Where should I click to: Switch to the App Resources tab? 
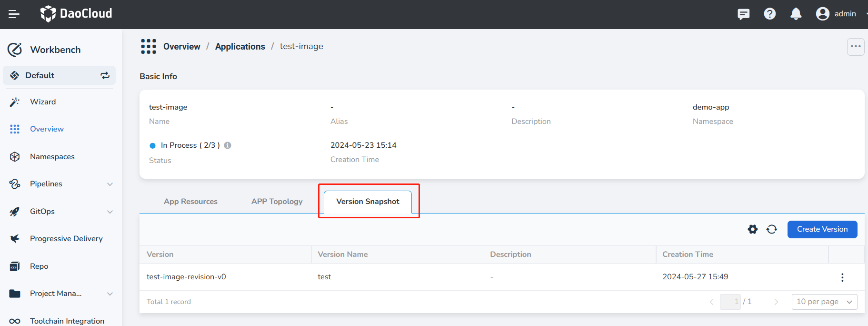point(190,202)
